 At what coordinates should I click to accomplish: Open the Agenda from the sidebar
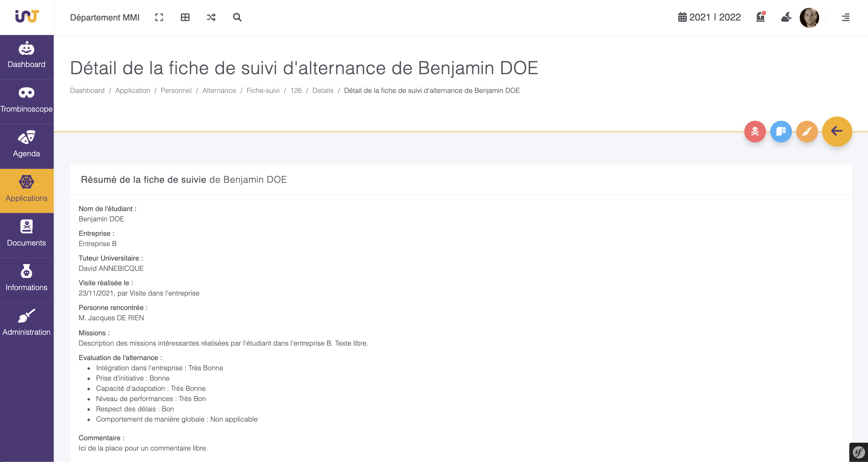(27, 143)
